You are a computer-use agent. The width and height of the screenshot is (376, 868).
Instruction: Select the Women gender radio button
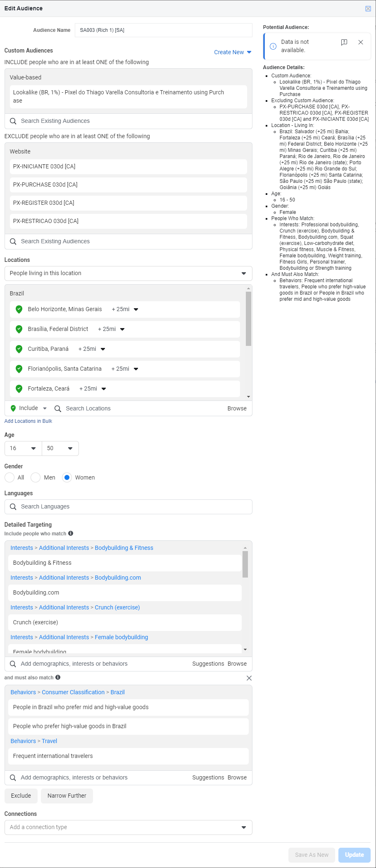coord(67,477)
